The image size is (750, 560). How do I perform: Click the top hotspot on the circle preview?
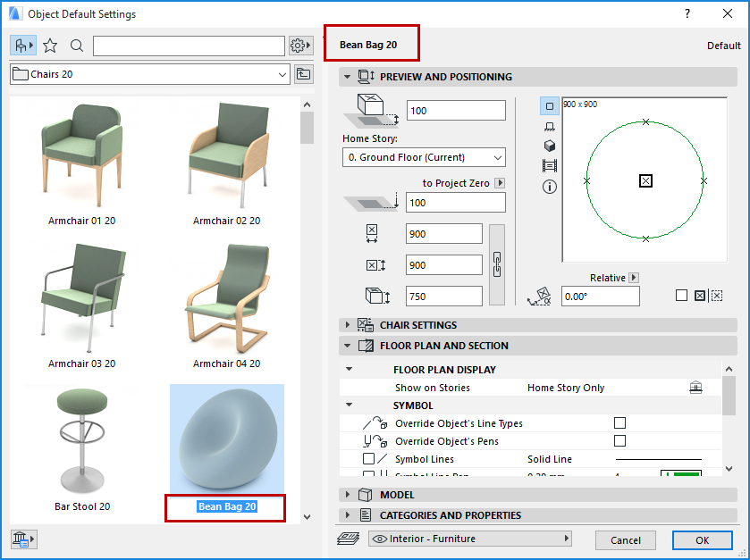(x=645, y=121)
